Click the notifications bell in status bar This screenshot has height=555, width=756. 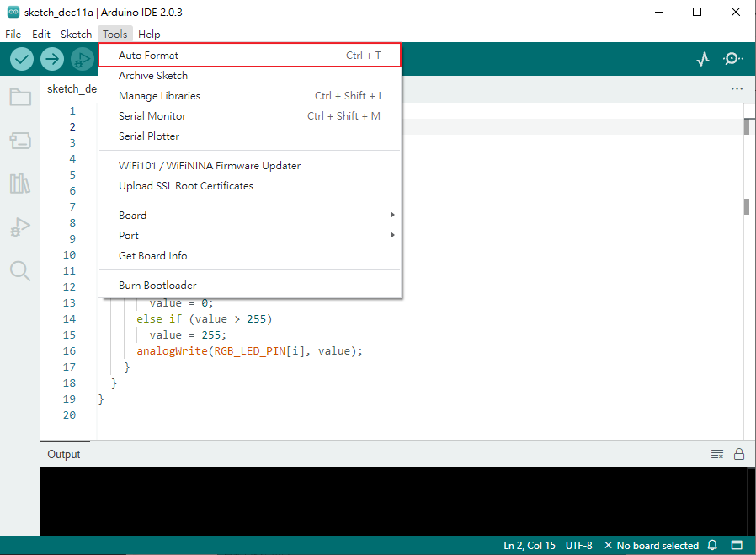click(x=712, y=546)
